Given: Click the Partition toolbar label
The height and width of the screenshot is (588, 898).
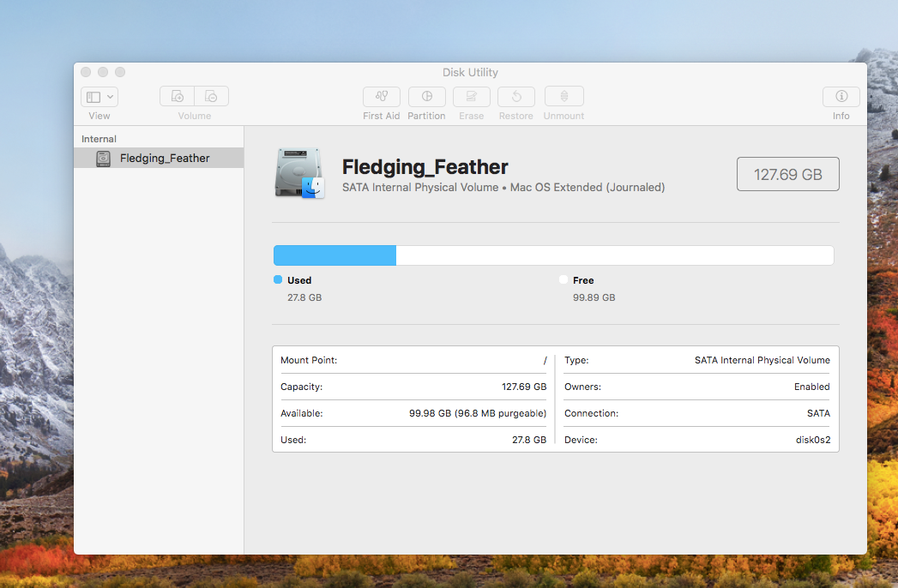Looking at the screenshot, I should click(x=426, y=116).
